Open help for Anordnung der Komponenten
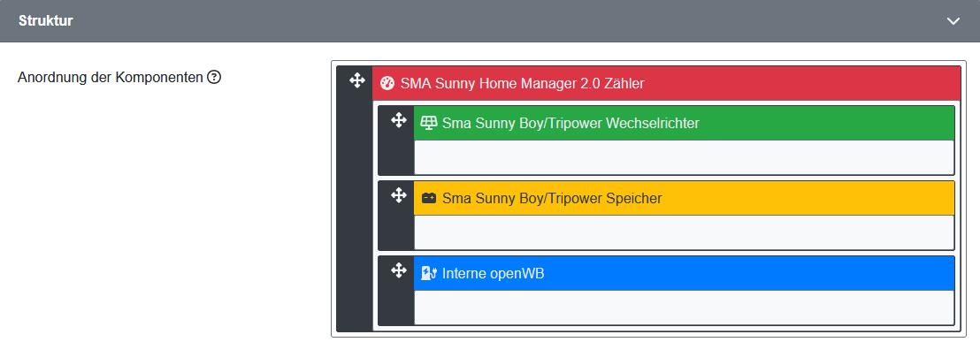This screenshot has width=980, height=342. (x=214, y=78)
